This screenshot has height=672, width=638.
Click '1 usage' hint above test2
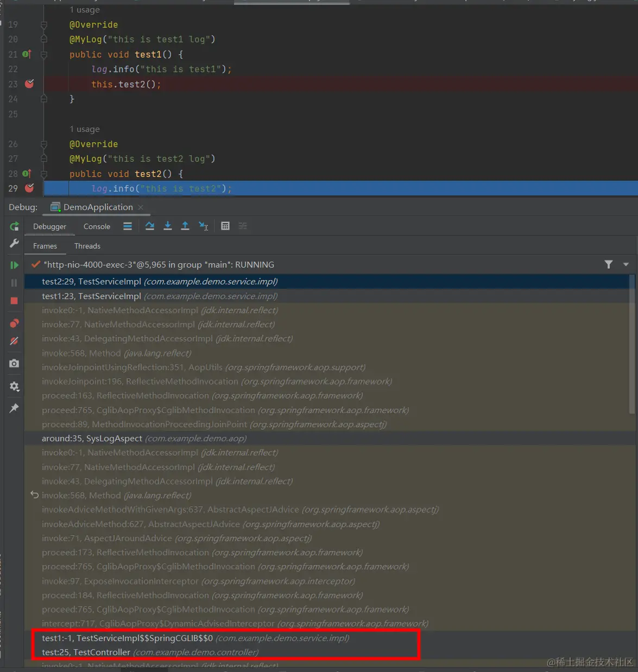tap(85, 129)
